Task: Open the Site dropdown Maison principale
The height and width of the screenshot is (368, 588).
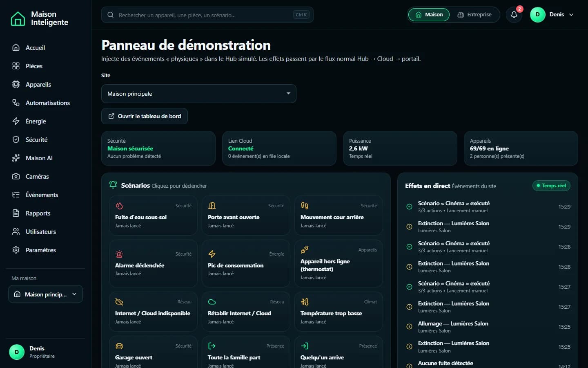Action: pyautogui.click(x=198, y=94)
